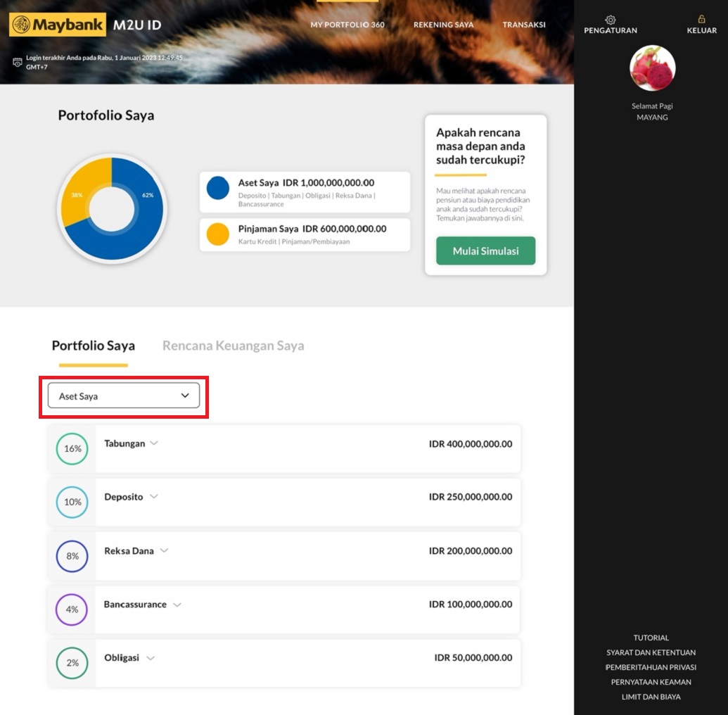Click the Reksa Dana 8% circle icon
The width and height of the screenshot is (728, 715).
72,556
